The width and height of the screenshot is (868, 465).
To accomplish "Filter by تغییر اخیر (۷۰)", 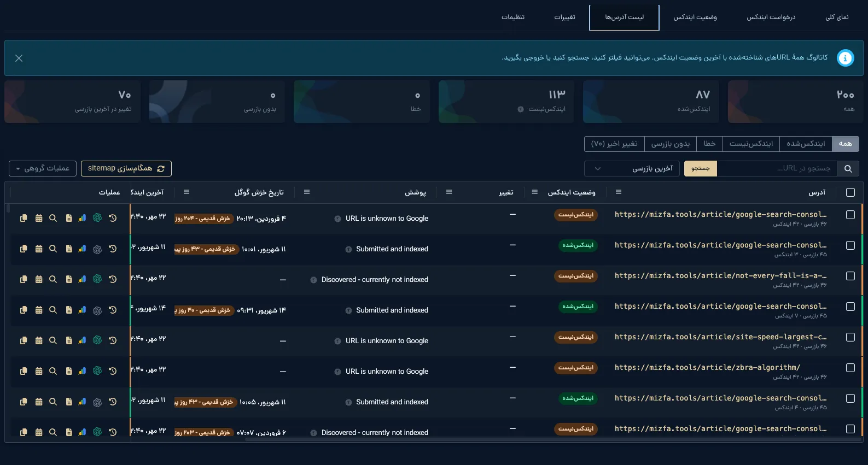I will [614, 144].
